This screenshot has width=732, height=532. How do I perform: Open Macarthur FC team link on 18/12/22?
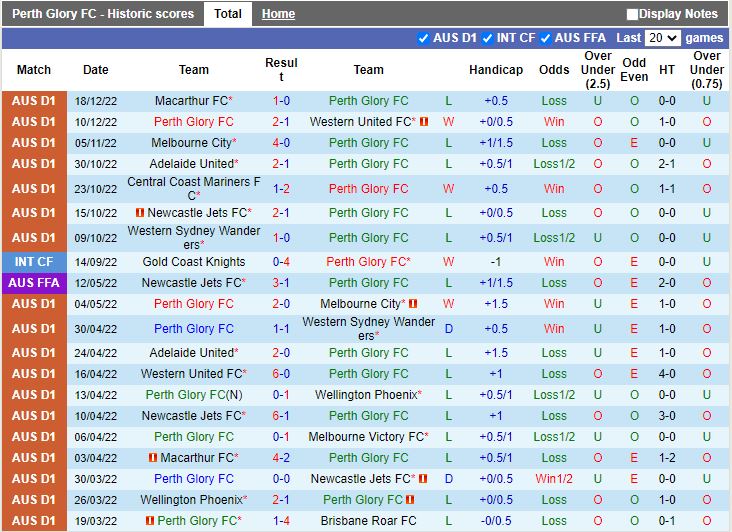coord(191,101)
